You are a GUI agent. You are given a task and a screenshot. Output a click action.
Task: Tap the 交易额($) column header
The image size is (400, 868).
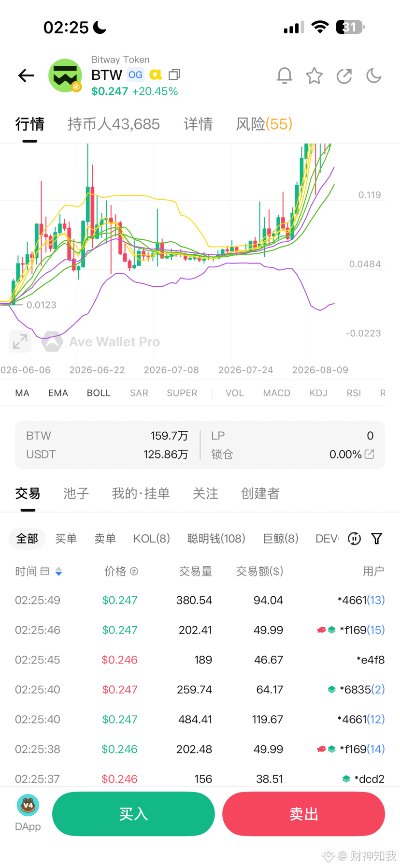click(259, 571)
